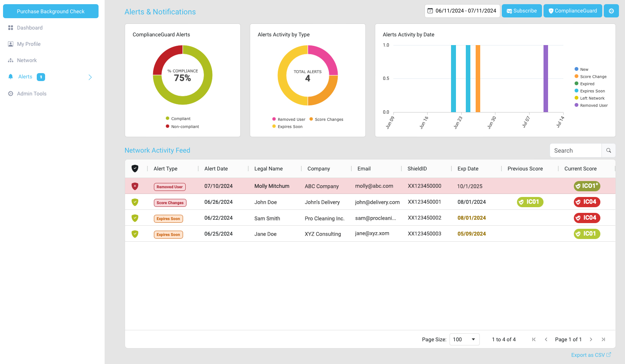The width and height of the screenshot is (625, 364).
Task: Click the search magnifier button
Action: (x=608, y=150)
